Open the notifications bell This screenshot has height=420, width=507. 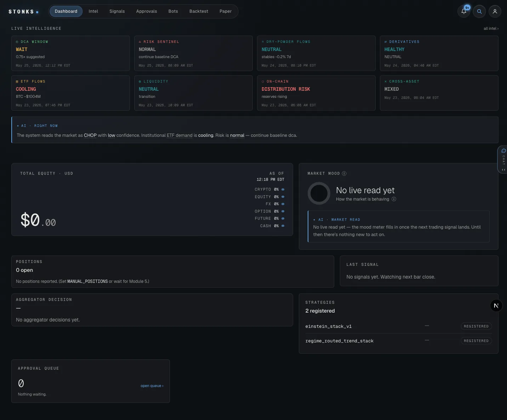click(x=464, y=11)
